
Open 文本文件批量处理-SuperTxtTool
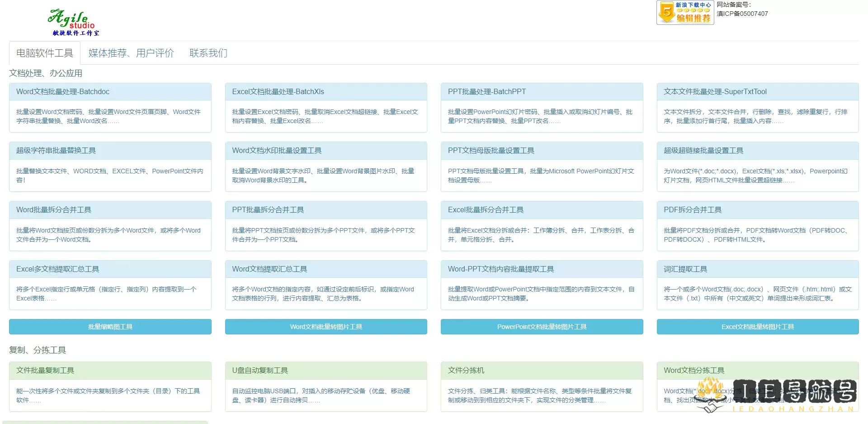(x=715, y=91)
